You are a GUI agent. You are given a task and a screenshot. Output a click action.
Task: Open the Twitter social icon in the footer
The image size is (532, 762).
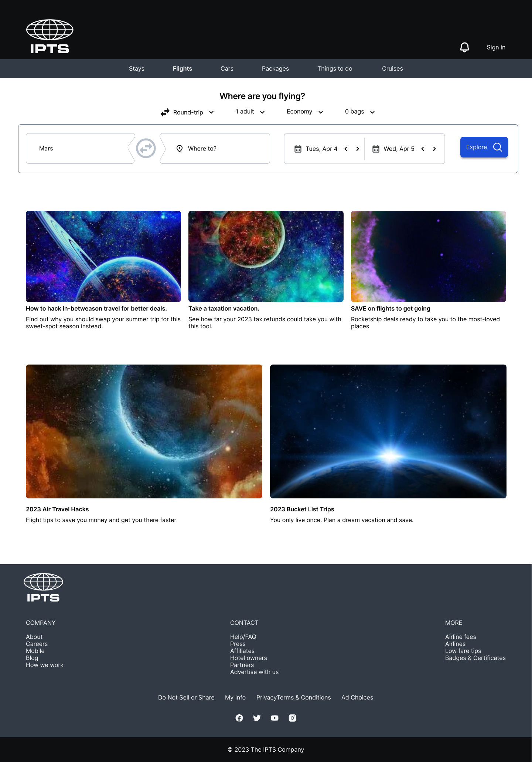point(257,718)
